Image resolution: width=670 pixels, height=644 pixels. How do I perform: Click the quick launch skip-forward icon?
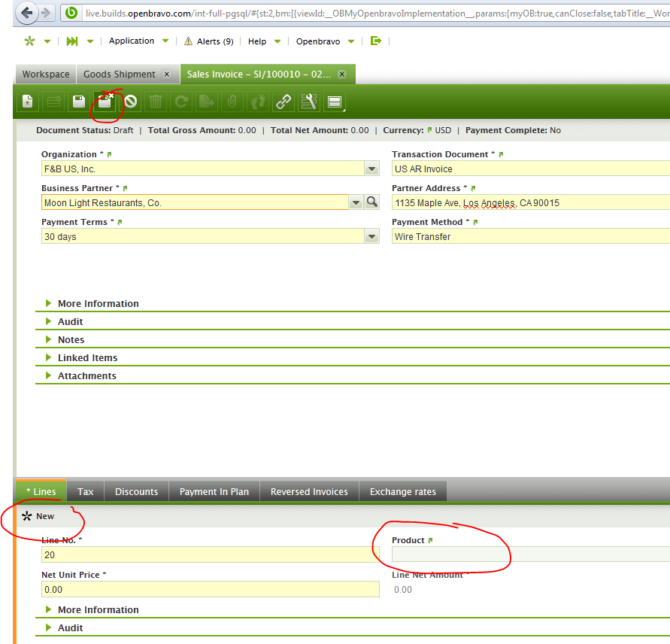pyautogui.click(x=72, y=41)
